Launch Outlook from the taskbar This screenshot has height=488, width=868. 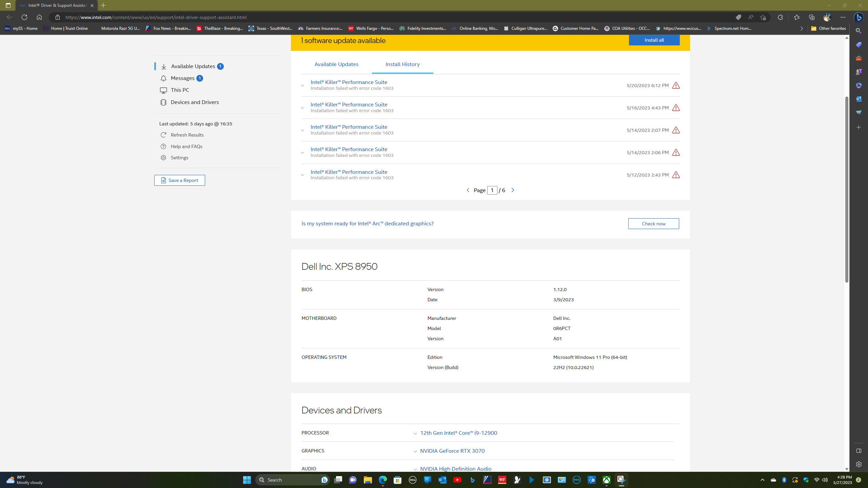pos(441,480)
